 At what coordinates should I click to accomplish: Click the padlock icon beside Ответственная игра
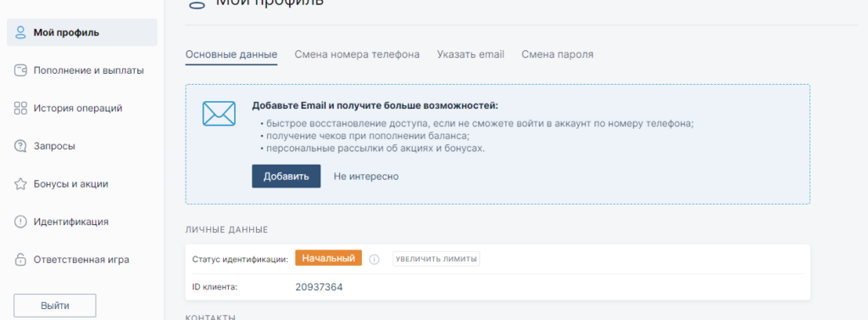(x=20, y=259)
